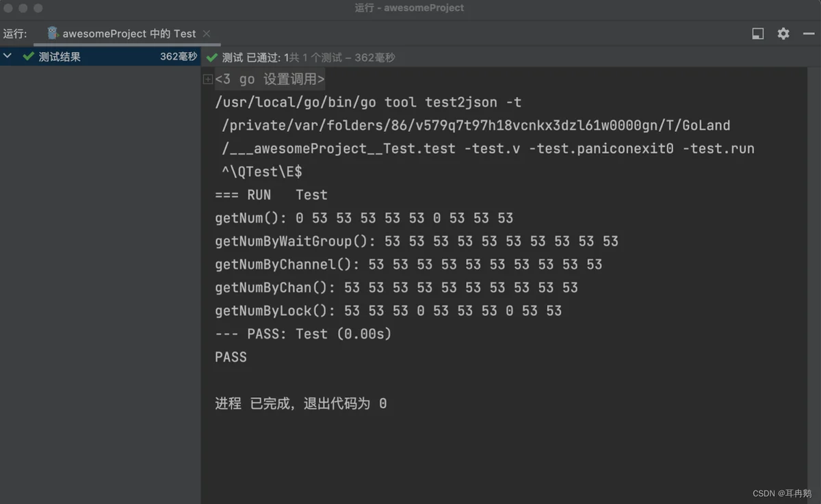Click the ^\QTest\E$ line
821x504 pixels.
(x=262, y=172)
